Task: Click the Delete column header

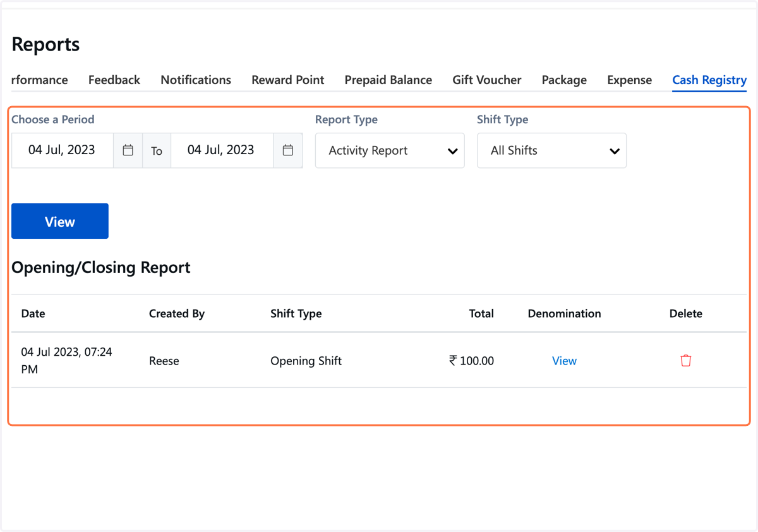Action: tap(686, 313)
